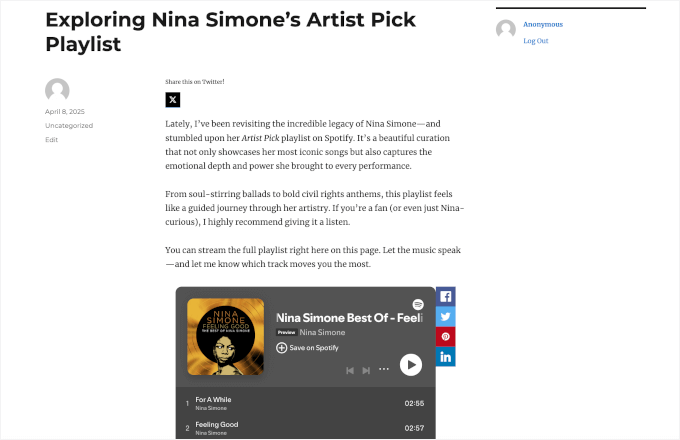Click the Nina Simone album cover
The image size is (680, 440).
point(225,337)
